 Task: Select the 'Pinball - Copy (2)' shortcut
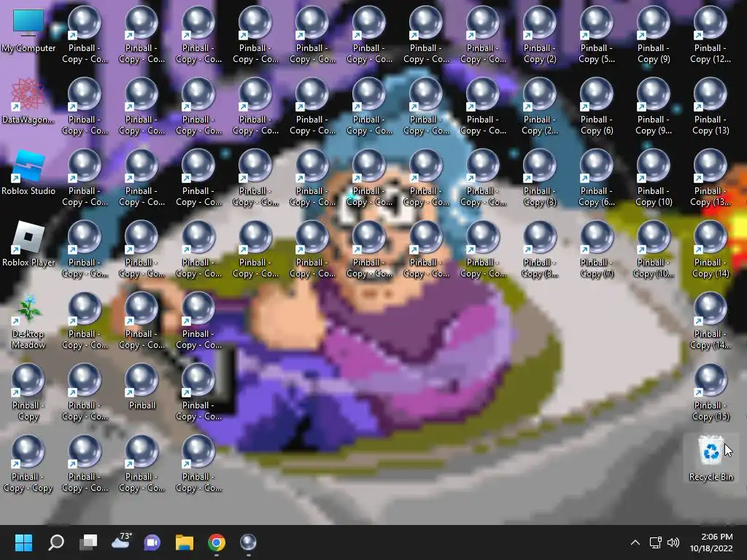(x=540, y=34)
